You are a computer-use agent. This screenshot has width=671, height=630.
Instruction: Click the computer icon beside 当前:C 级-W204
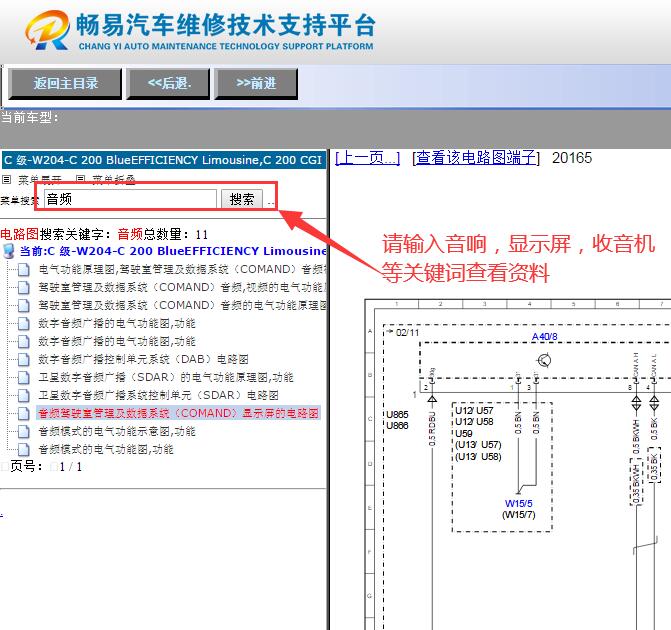[x=8, y=251]
